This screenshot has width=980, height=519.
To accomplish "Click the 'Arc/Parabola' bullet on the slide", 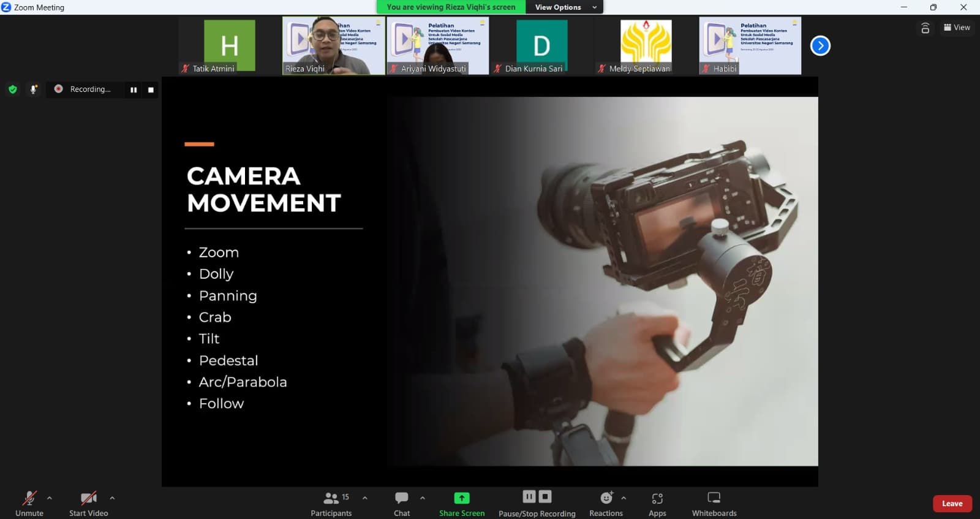I will click(x=243, y=382).
